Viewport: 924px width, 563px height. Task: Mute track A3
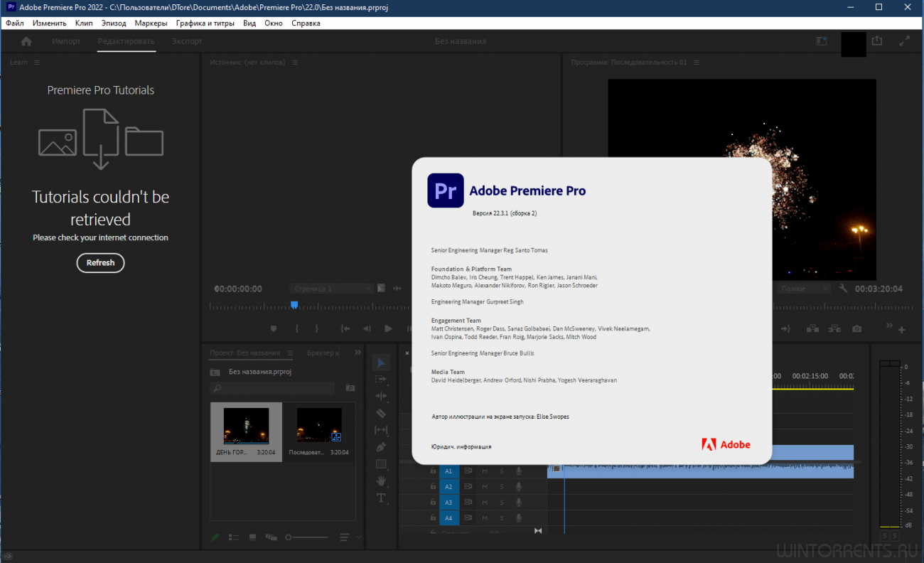pos(485,502)
